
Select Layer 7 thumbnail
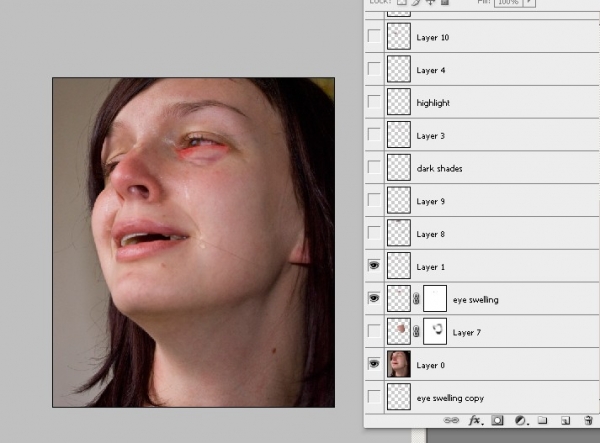(x=399, y=331)
